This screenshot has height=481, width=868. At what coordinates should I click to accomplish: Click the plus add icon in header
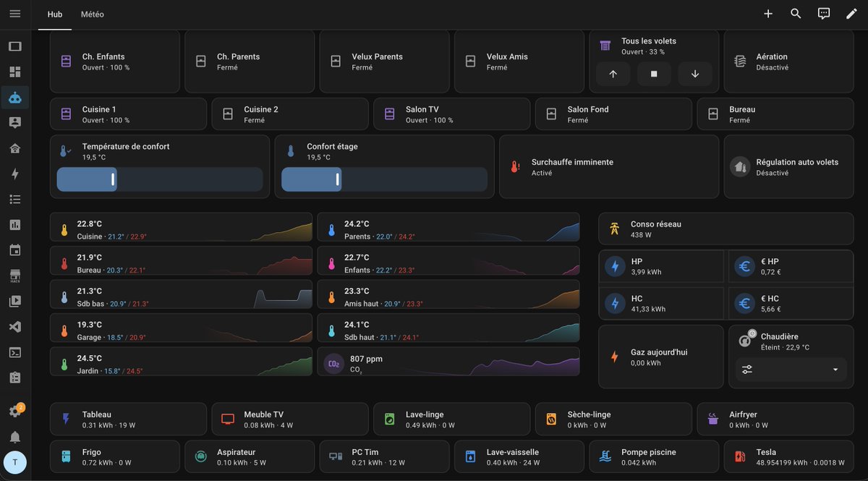coord(768,14)
